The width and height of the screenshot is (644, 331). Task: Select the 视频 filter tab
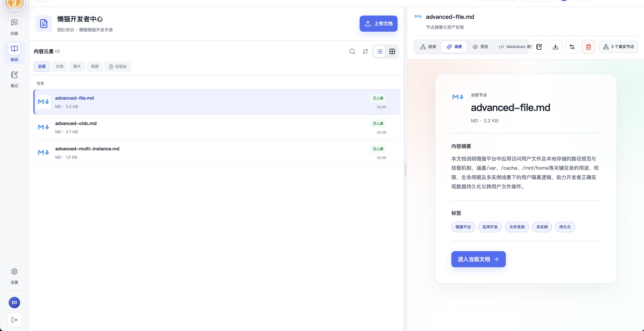[x=95, y=67]
